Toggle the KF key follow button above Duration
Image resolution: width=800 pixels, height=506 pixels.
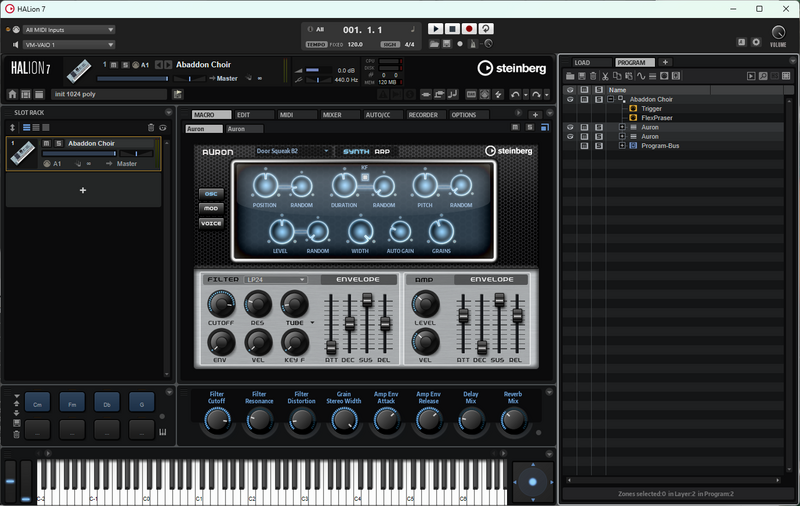(x=365, y=177)
